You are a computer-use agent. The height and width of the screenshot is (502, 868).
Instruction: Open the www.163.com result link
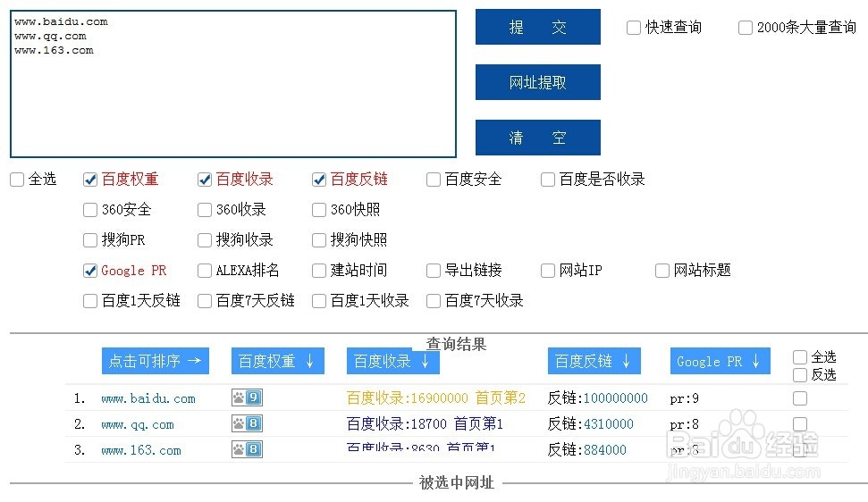[x=140, y=450]
